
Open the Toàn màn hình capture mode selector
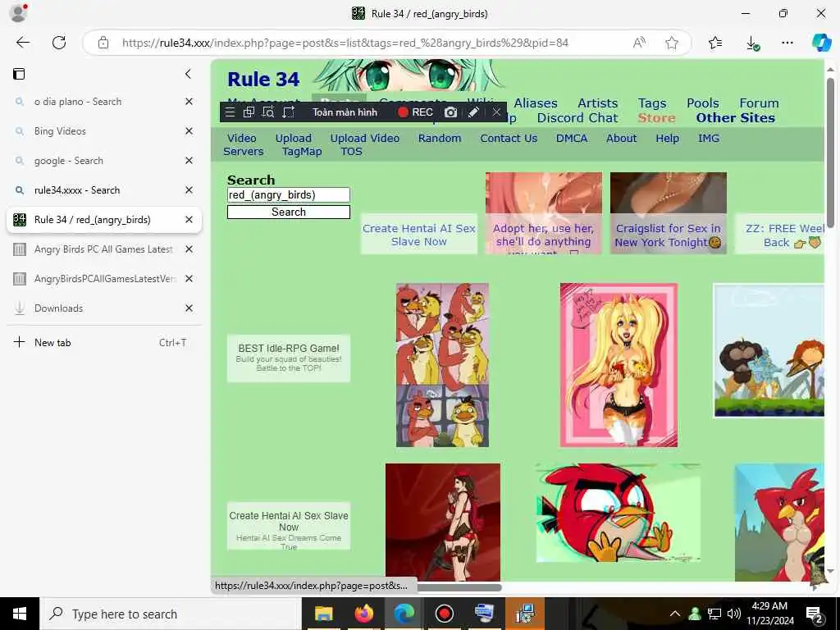coord(345,112)
